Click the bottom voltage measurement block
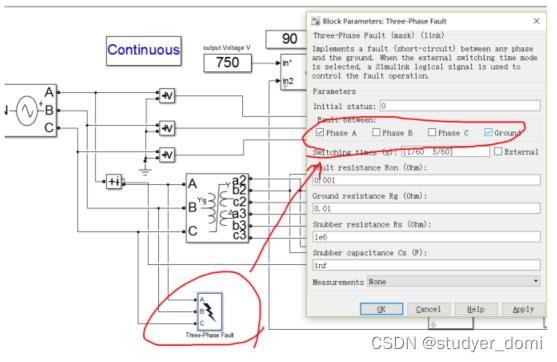 coord(167,155)
